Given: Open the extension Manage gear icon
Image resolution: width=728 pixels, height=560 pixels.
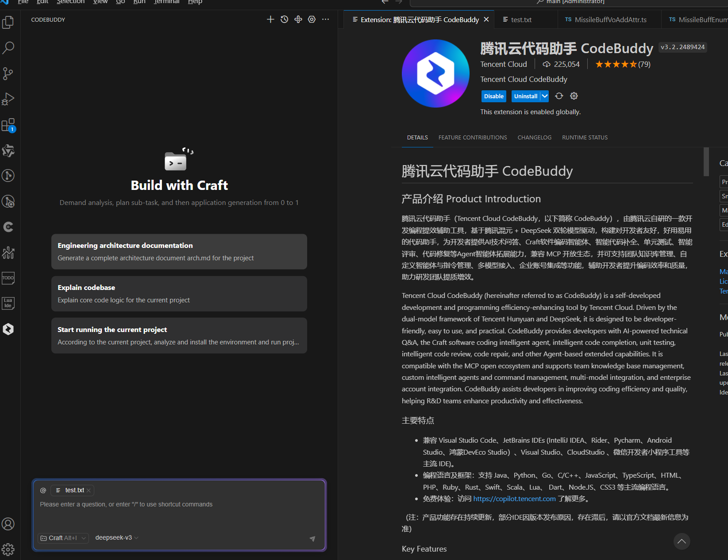Looking at the screenshot, I should 574,96.
